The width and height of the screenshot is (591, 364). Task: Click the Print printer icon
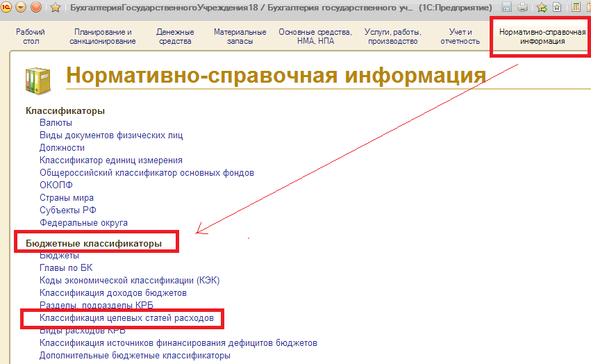(x=522, y=7)
